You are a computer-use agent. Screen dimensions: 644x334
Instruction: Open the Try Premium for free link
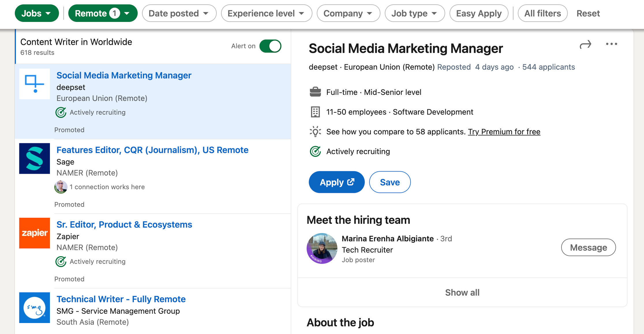click(x=504, y=132)
